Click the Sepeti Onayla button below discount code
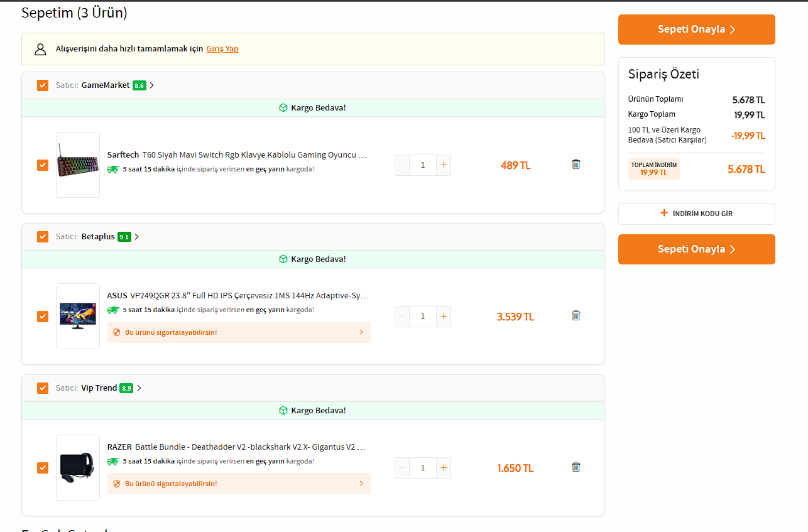The image size is (808, 532). (697, 249)
